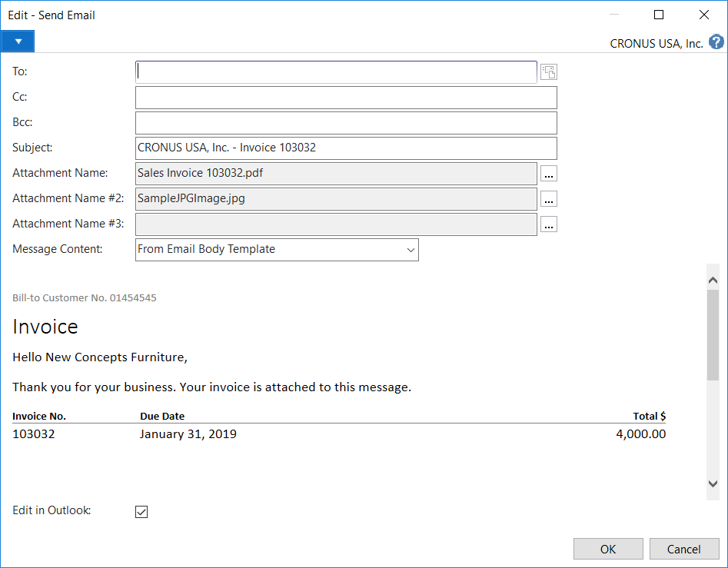Viewport: 728px width, 568px height.
Task: Select the Sales Invoice 103032.pdf attachment field
Action: pos(336,174)
